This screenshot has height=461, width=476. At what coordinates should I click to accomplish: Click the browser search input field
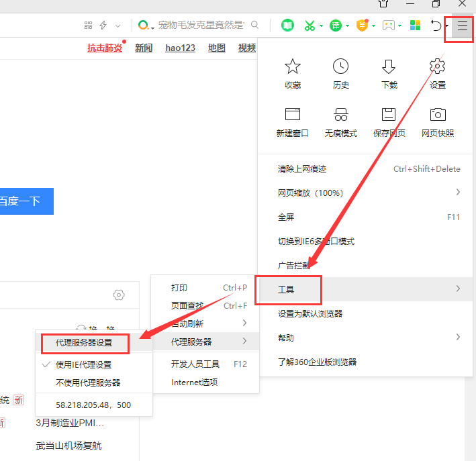click(201, 25)
